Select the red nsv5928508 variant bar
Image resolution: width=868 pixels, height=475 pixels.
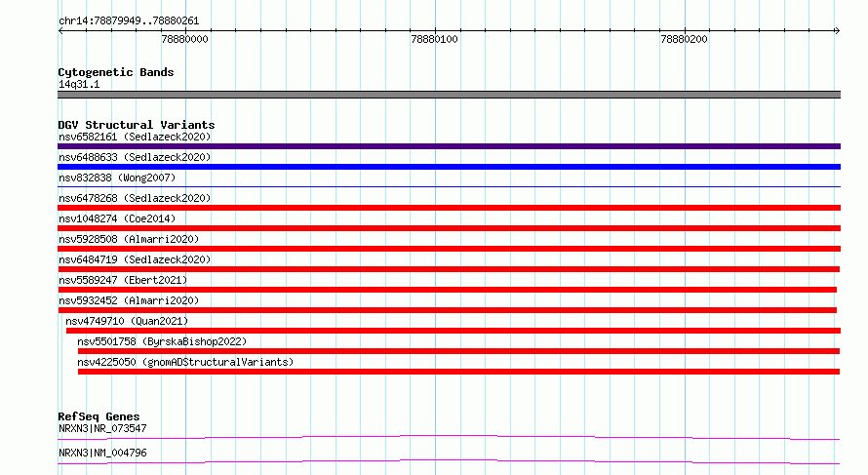click(449, 249)
